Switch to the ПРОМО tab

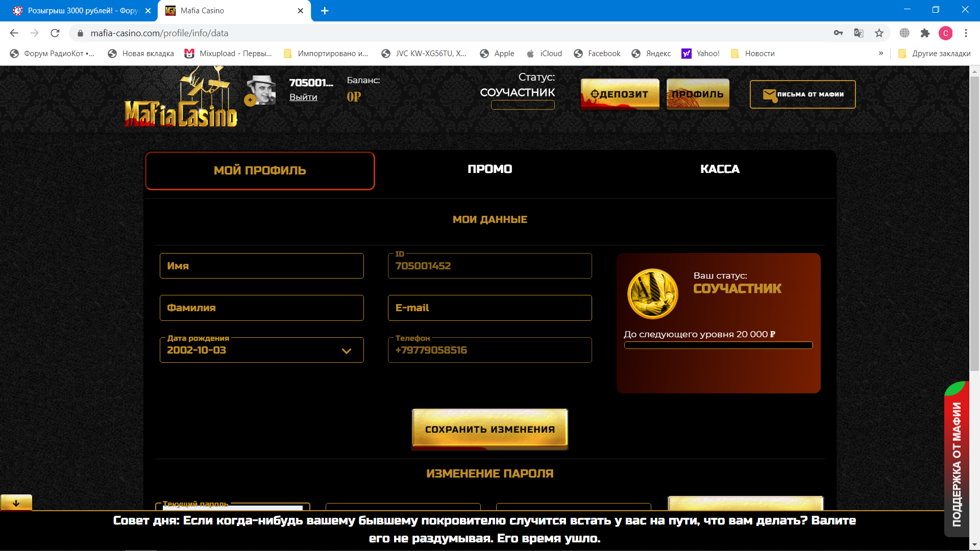coord(489,169)
